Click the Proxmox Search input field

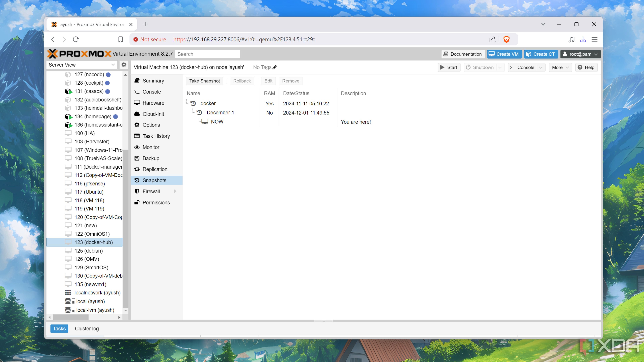207,54
